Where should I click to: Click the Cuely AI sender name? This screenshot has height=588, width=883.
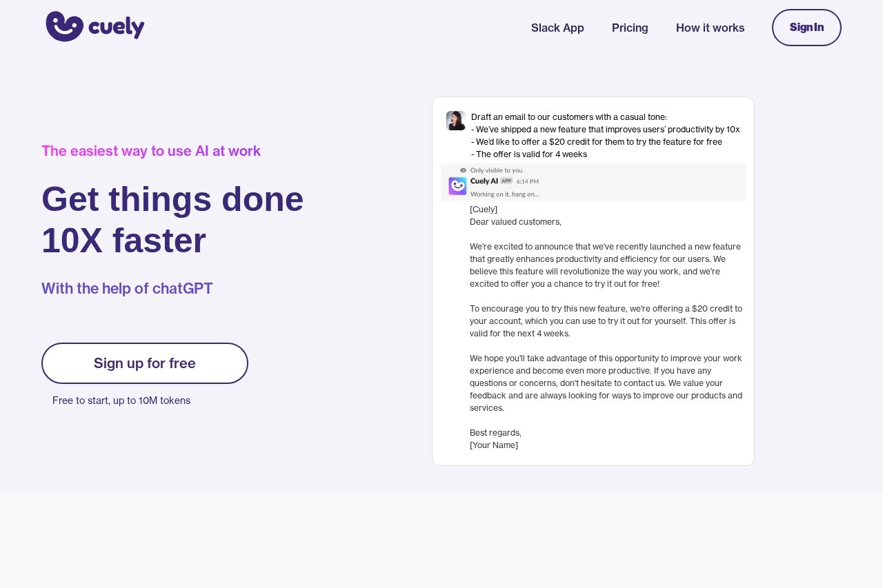pyautogui.click(x=484, y=181)
